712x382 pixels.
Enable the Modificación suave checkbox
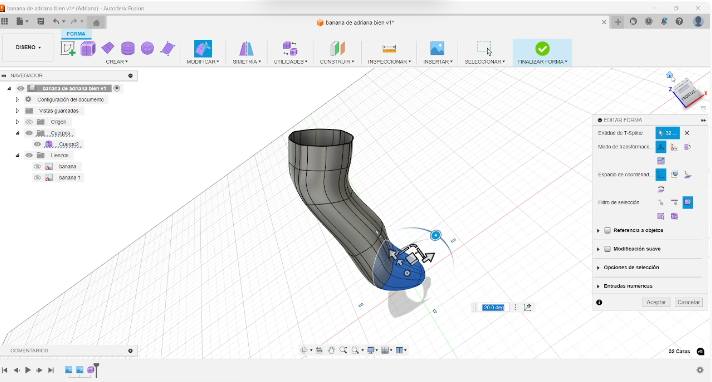click(x=607, y=249)
